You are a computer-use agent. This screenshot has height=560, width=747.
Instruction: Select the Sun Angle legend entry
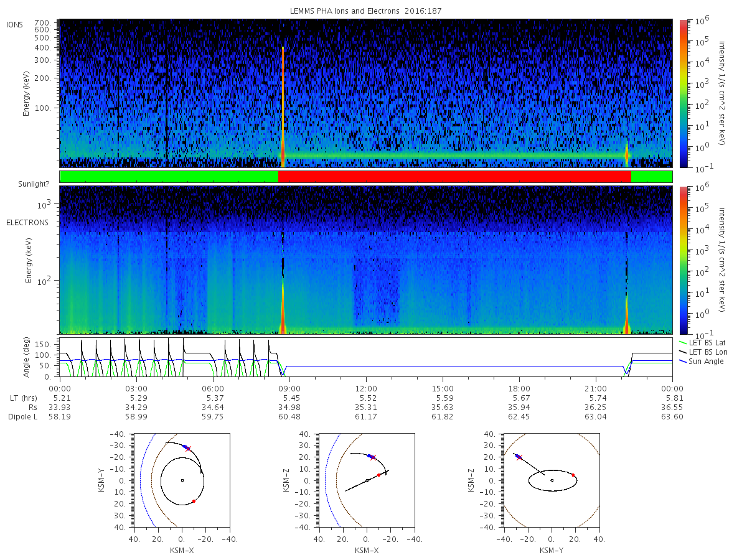[701, 362]
